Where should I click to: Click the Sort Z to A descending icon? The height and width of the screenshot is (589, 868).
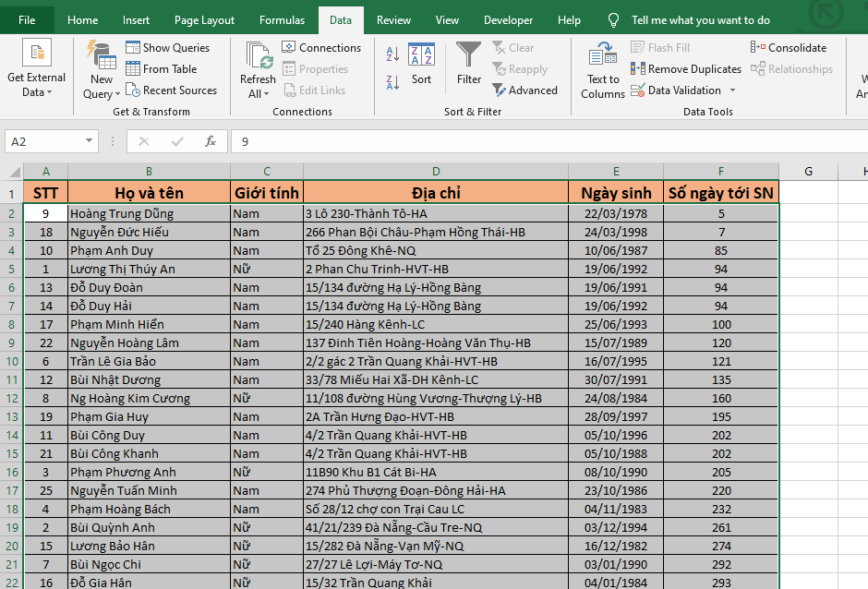[392, 83]
